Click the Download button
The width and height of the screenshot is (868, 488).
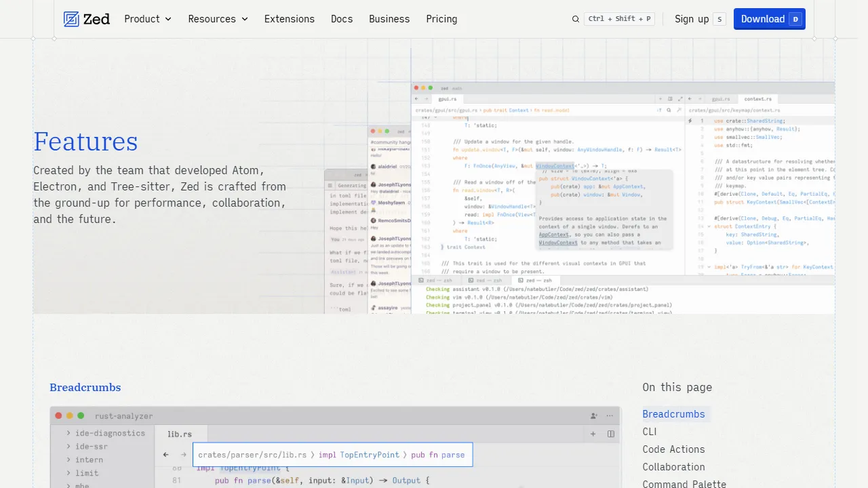770,19
